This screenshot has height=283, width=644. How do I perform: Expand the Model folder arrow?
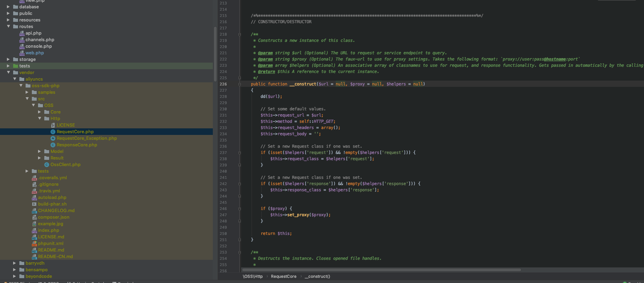(x=39, y=152)
